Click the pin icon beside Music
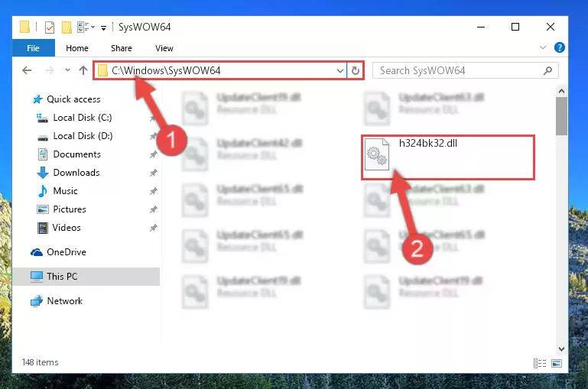The image size is (588, 389). (153, 191)
